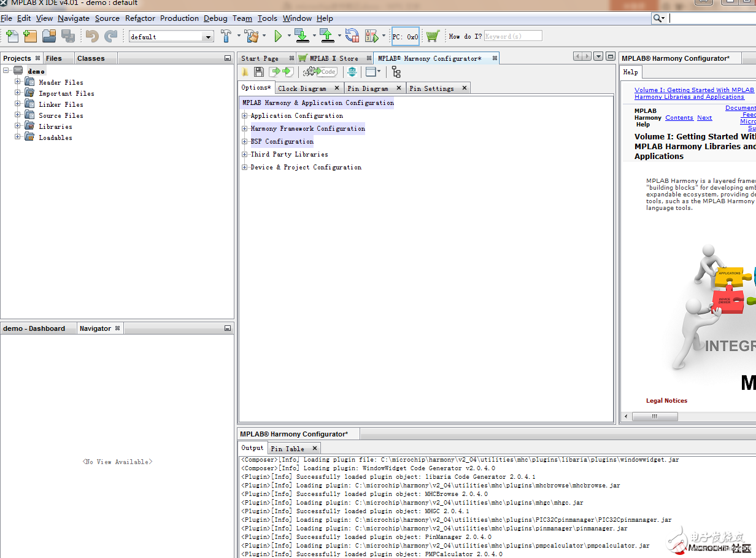This screenshot has width=756, height=558.
Task: Click the Clean and Build broom icon
Action: (x=251, y=36)
